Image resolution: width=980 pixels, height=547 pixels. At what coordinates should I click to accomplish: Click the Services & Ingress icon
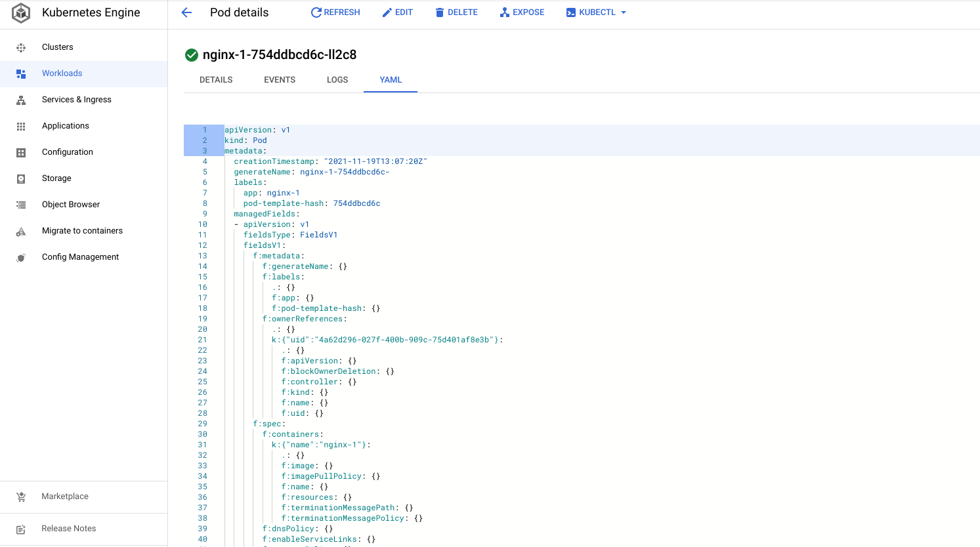[21, 100]
